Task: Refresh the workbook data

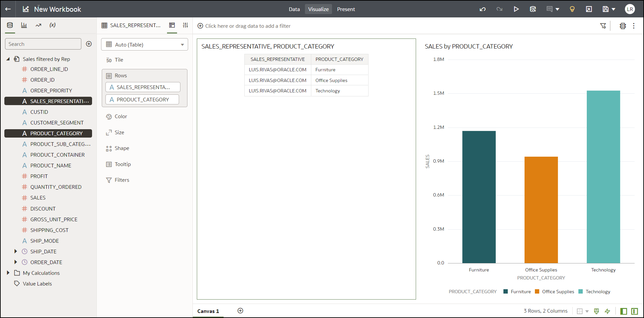Action: (x=533, y=9)
